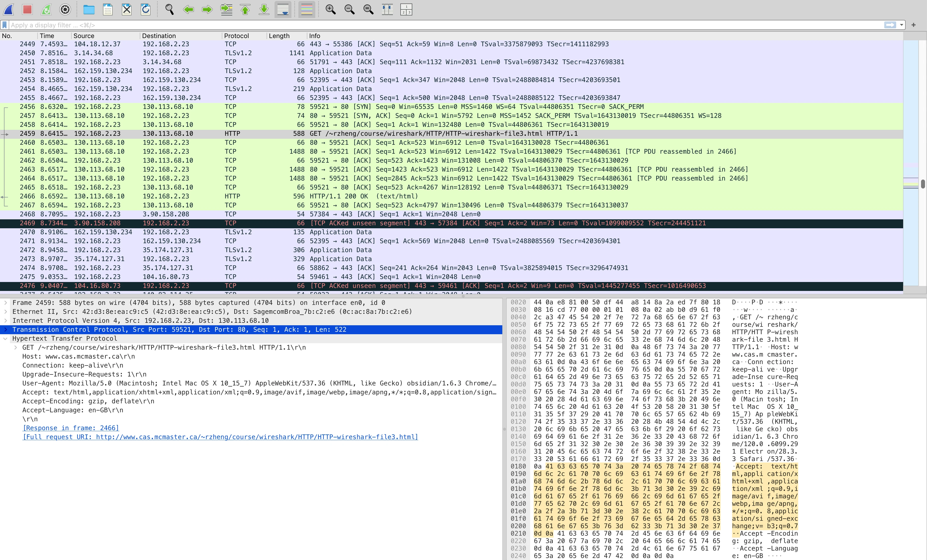Screen dimensions: 927x560
Task: Expand the Internet Protocol Version 4 row
Action: point(5,321)
